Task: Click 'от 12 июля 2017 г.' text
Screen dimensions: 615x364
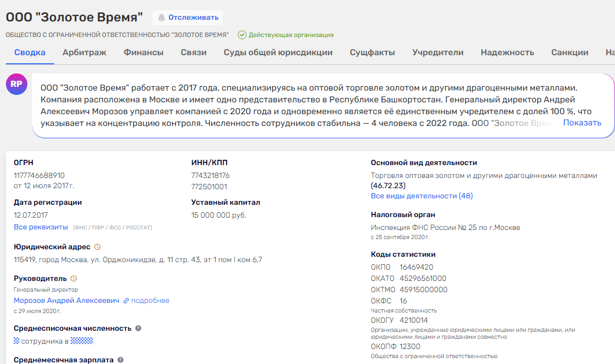Action: (x=44, y=185)
